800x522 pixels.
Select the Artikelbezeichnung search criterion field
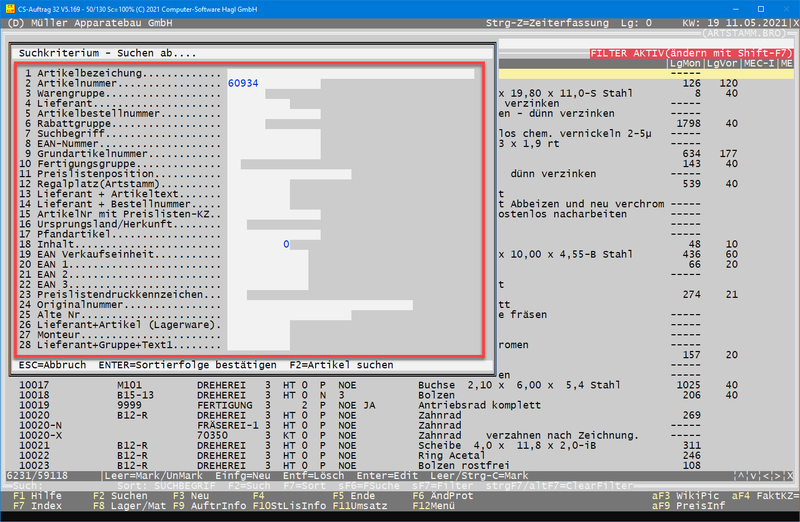point(350,73)
